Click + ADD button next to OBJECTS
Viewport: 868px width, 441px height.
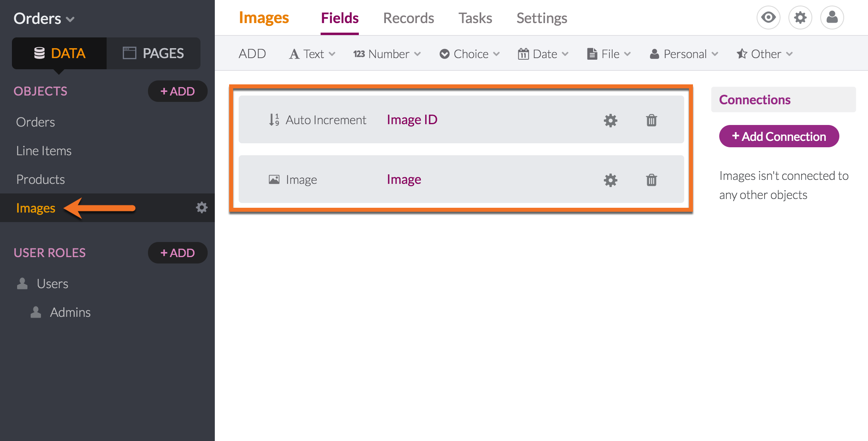point(177,91)
